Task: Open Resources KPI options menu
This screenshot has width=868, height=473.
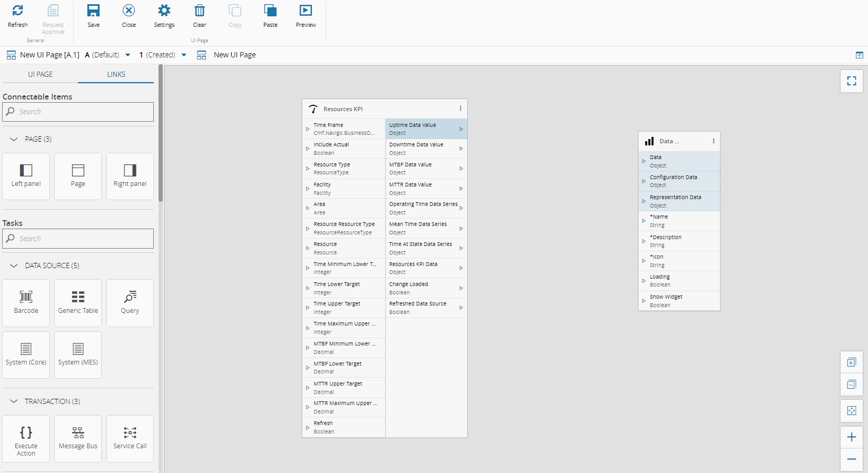Action: point(460,109)
